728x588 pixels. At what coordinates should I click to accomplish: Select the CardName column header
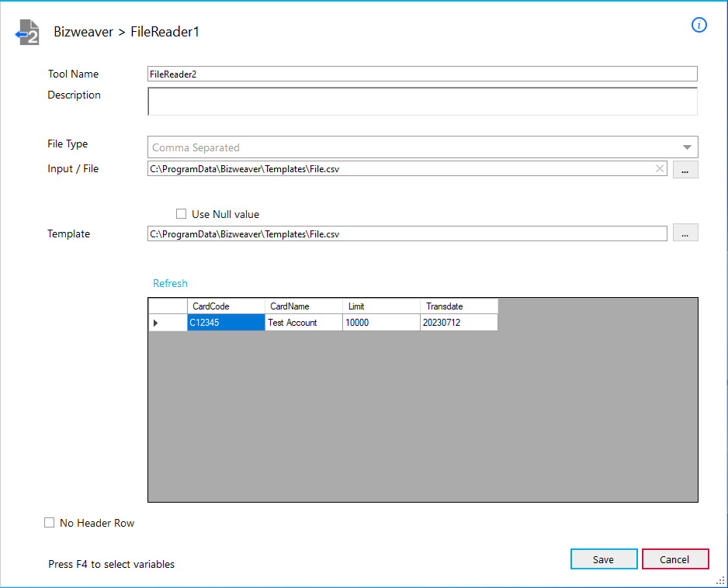(303, 306)
